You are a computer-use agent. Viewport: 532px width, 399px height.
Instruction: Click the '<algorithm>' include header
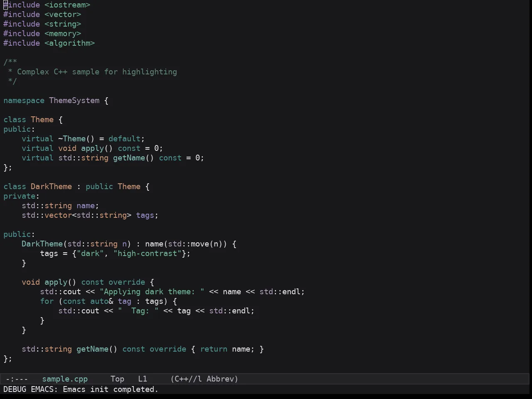coord(70,43)
